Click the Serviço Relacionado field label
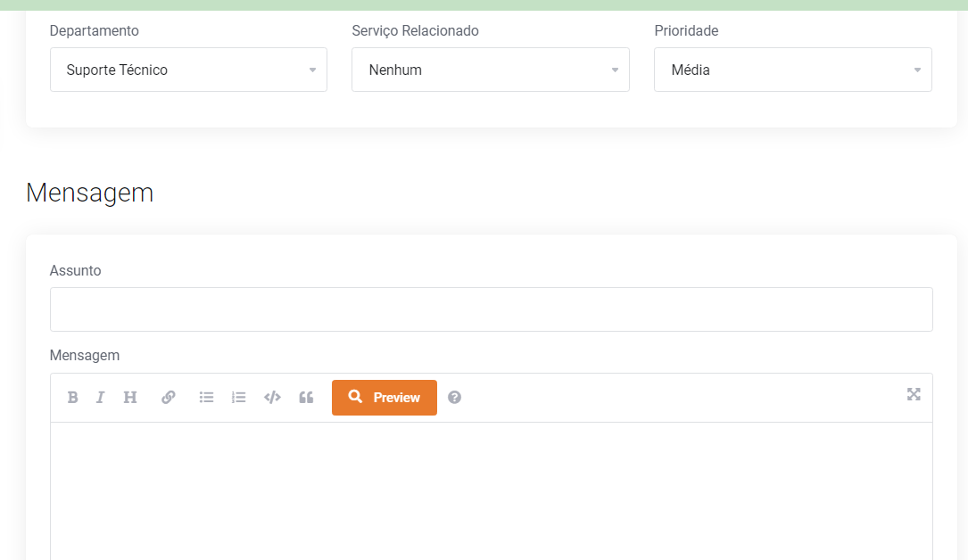The width and height of the screenshot is (968, 560). click(x=415, y=31)
